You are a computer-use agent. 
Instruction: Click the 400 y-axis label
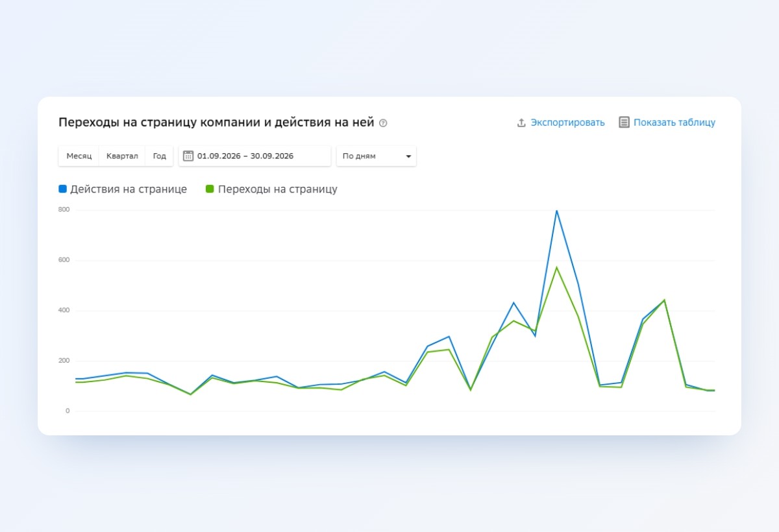[x=64, y=310]
